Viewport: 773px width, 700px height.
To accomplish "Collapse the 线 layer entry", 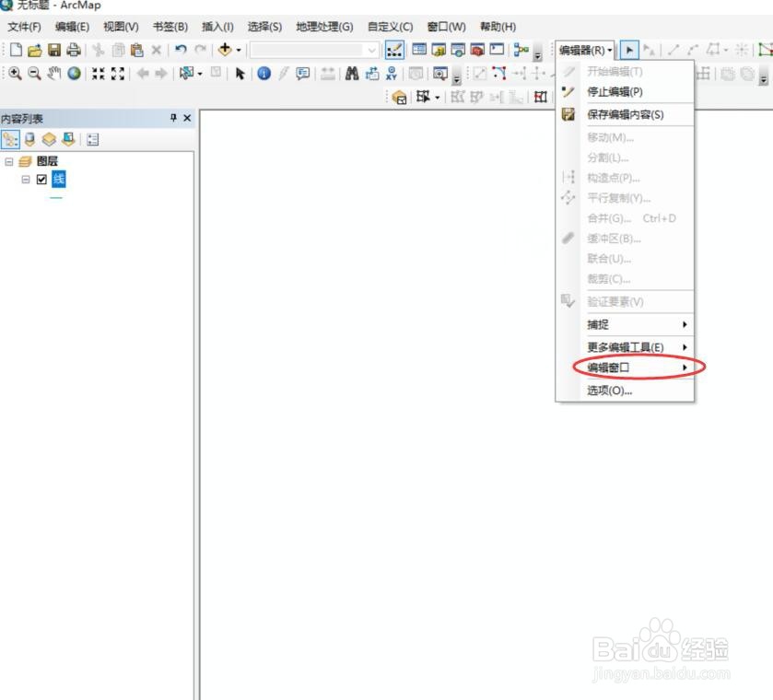I will [26, 179].
